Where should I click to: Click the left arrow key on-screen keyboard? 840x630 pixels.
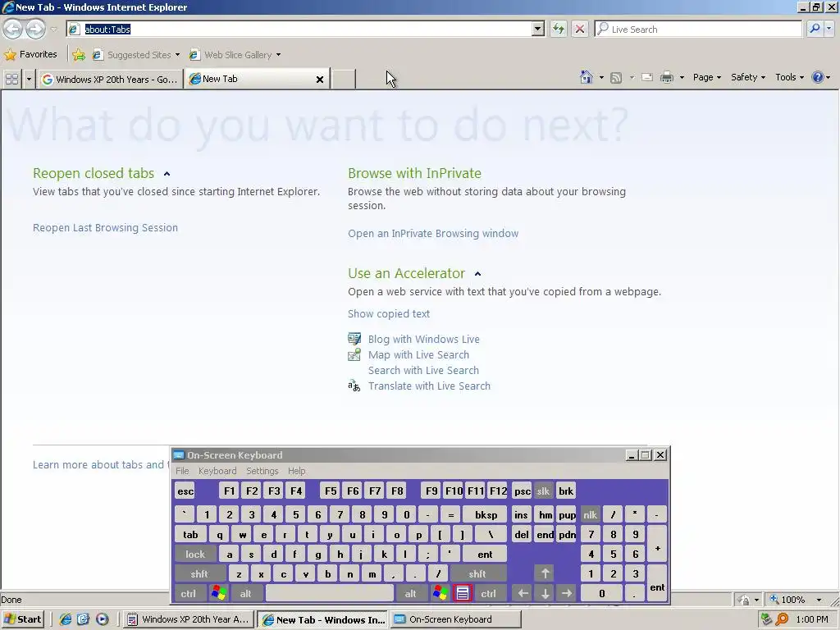click(523, 593)
